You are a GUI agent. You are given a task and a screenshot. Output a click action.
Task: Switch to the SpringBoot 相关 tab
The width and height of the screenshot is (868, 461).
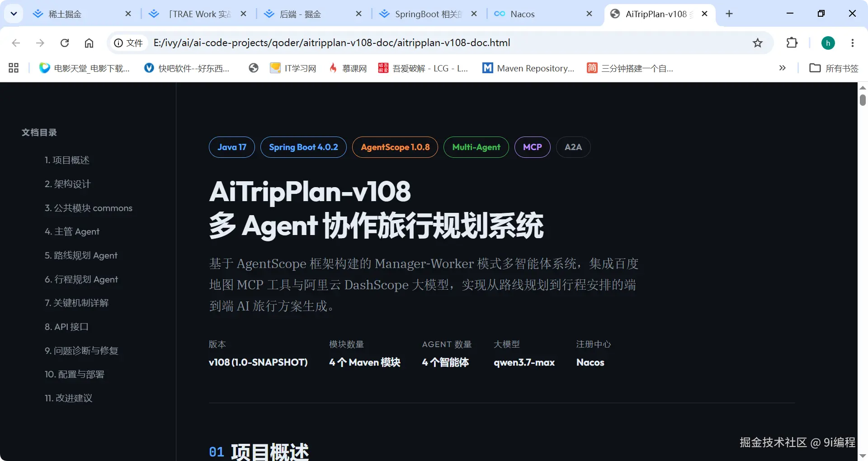428,14
